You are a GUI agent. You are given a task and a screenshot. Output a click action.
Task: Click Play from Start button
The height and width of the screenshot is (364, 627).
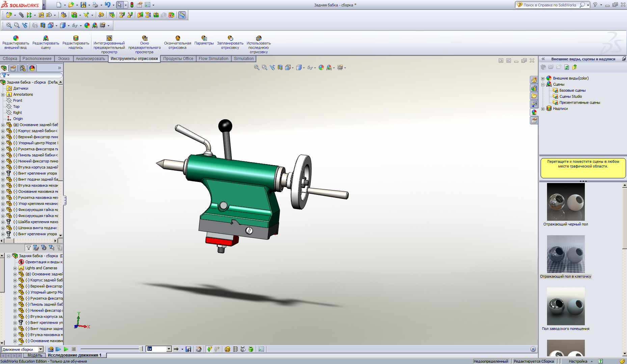click(58, 349)
